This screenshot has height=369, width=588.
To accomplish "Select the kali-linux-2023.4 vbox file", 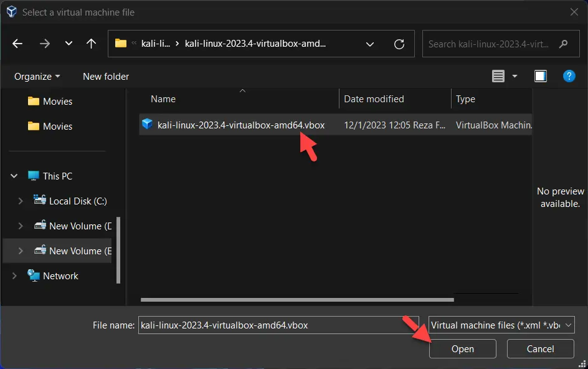I will coord(242,125).
